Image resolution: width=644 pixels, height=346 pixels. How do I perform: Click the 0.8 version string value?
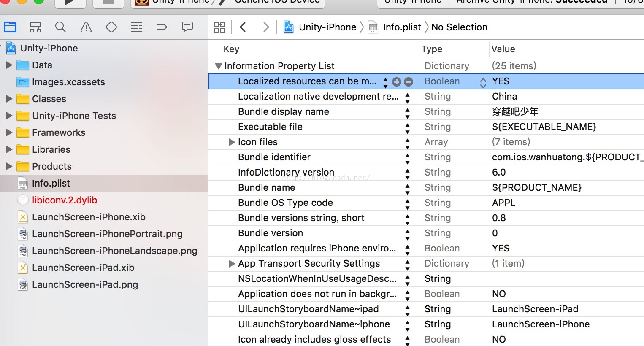pyautogui.click(x=499, y=218)
